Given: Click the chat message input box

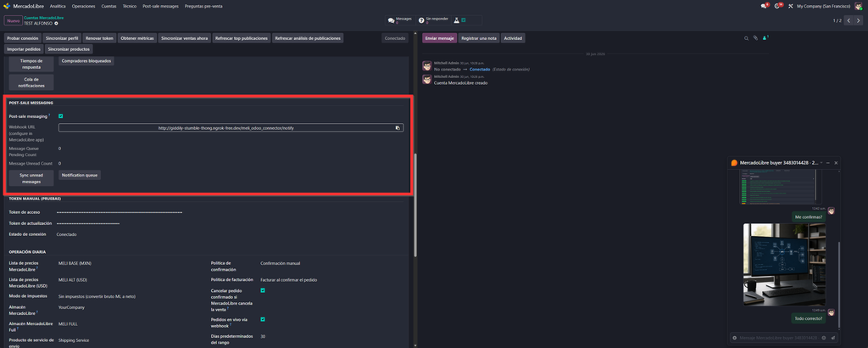Looking at the screenshot, I should (779, 338).
